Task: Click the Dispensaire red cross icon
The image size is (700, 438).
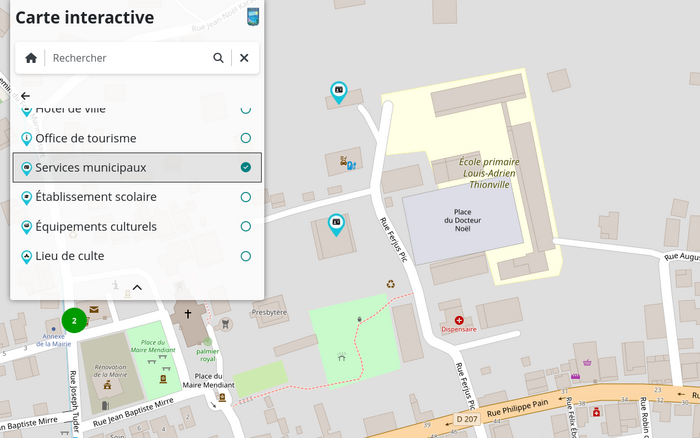Action: 459,320
